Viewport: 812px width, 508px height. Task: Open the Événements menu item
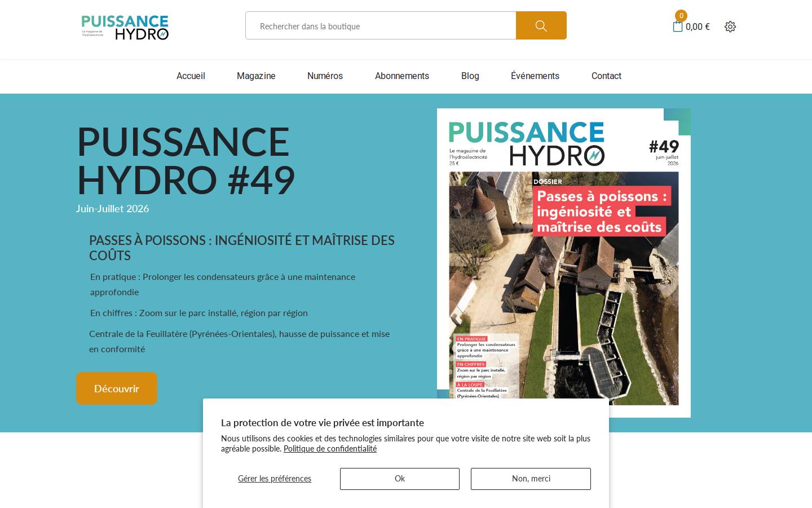pyautogui.click(x=535, y=76)
